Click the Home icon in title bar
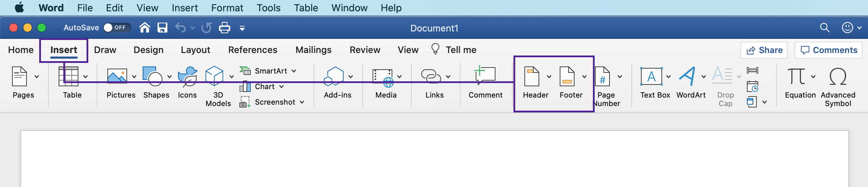The width and height of the screenshot is (868, 187). 144,28
